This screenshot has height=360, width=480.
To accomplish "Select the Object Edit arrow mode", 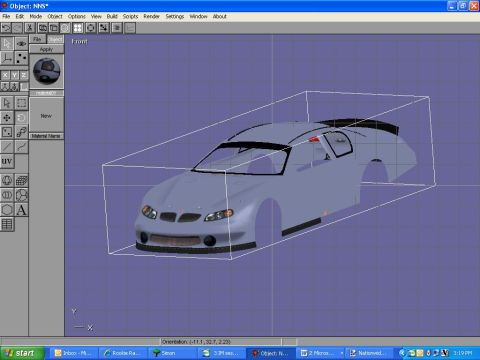I will [7, 44].
